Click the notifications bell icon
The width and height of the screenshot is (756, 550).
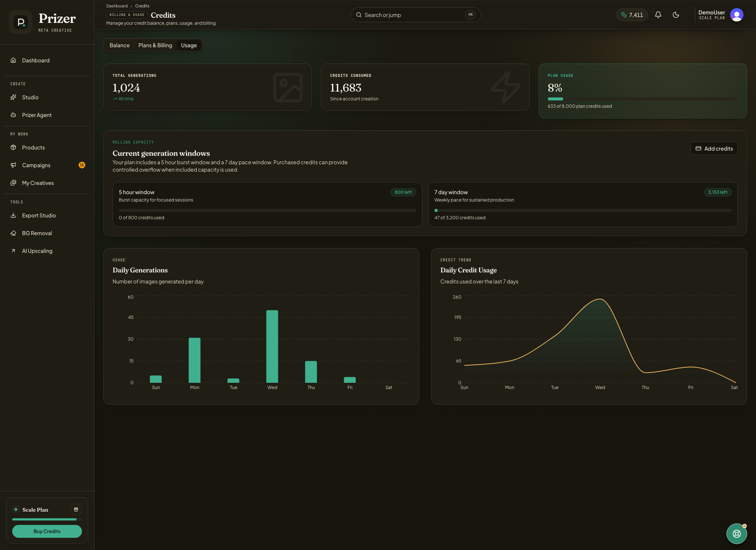658,15
